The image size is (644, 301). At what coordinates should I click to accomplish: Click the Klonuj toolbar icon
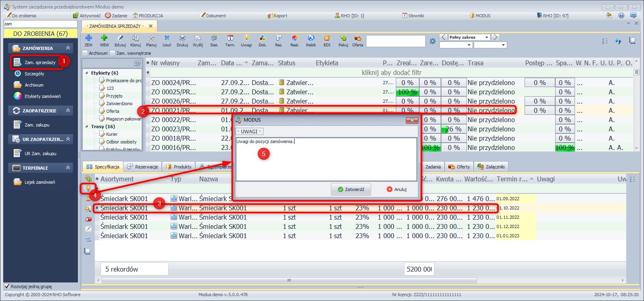[136, 38]
